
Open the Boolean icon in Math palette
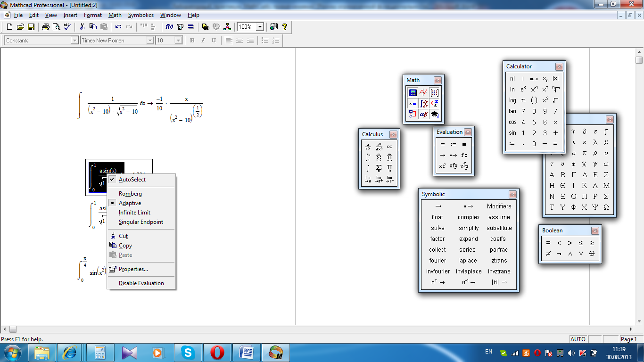point(434,103)
